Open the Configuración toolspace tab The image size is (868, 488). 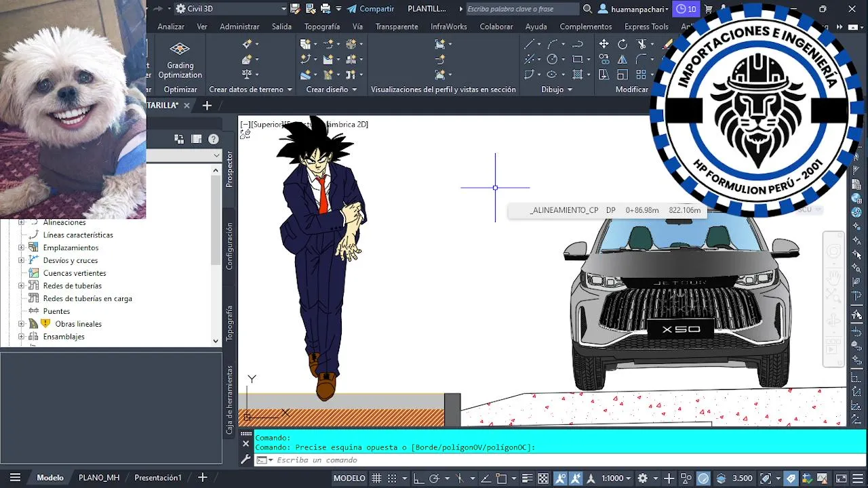(230, 245)
